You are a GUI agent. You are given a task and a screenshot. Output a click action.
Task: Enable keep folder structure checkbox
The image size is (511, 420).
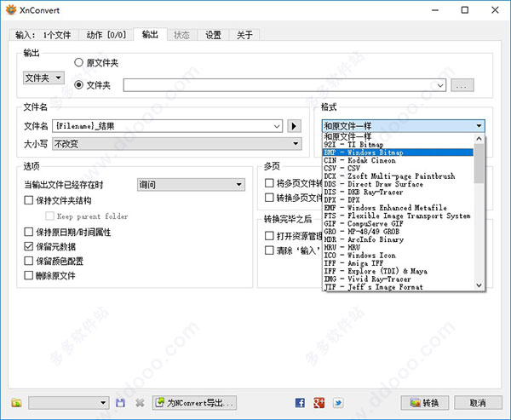[x=29, y=200]
